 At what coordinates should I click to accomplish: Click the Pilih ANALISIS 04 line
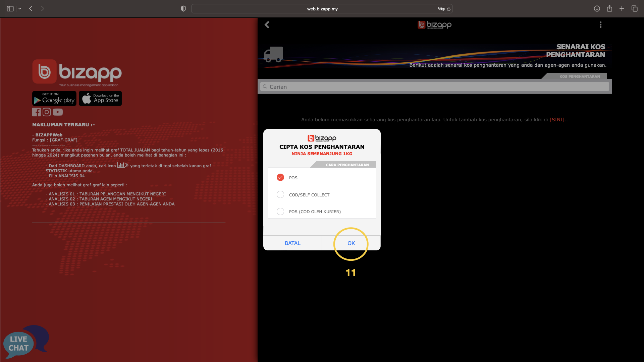65,176
